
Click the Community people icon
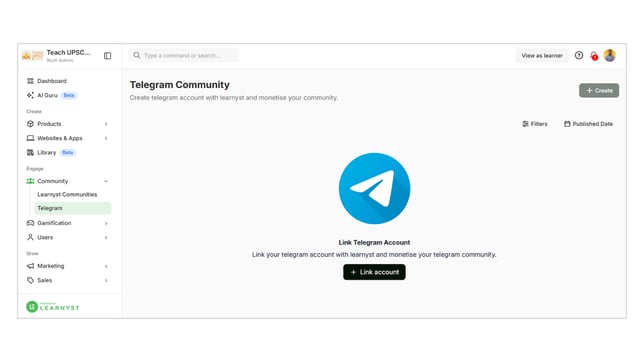pos(30,181)
